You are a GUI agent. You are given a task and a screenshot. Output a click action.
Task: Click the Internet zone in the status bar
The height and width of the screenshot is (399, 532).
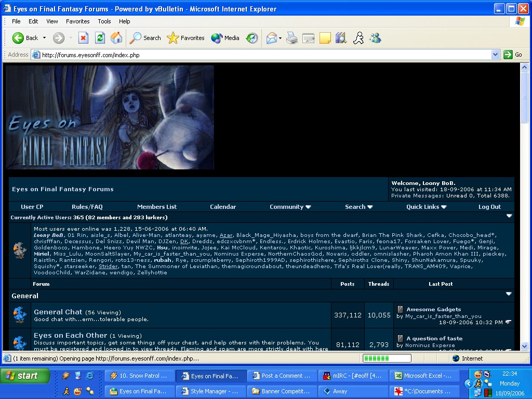click(x=468, y=358)
